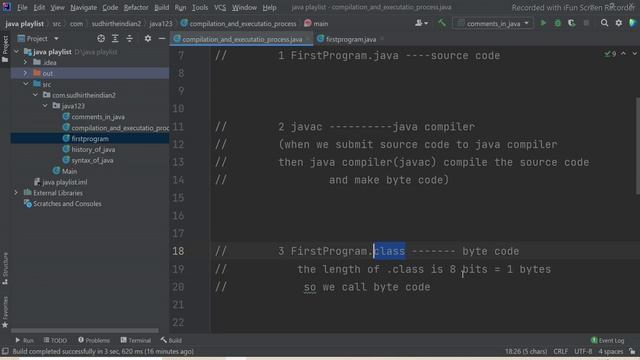
Task: Click Project panel horizontal scrollbar
Action: [x=84, y=330]
